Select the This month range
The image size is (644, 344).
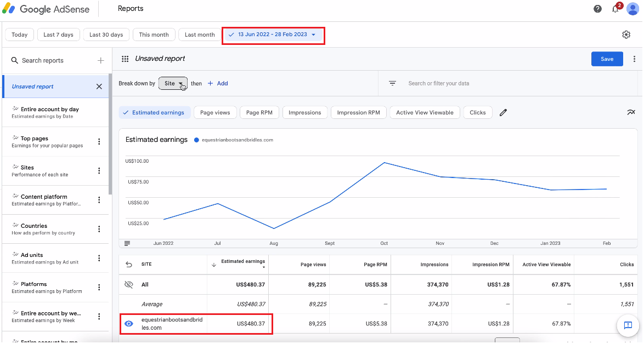154,35
